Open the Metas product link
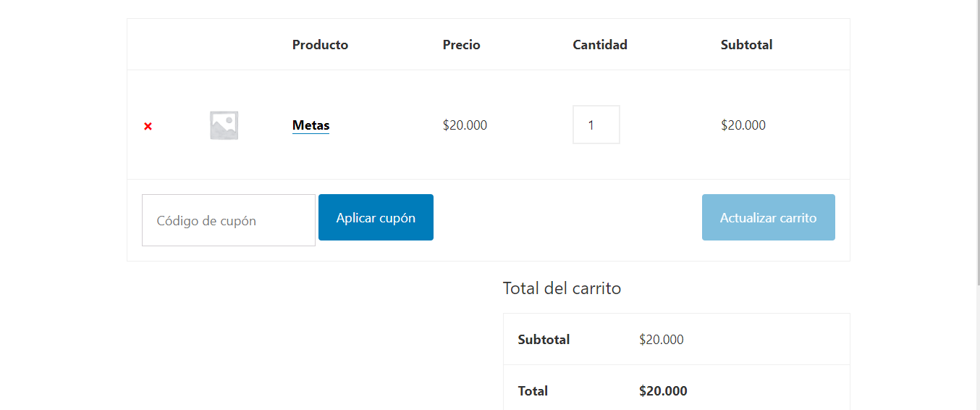 (311, 125)
